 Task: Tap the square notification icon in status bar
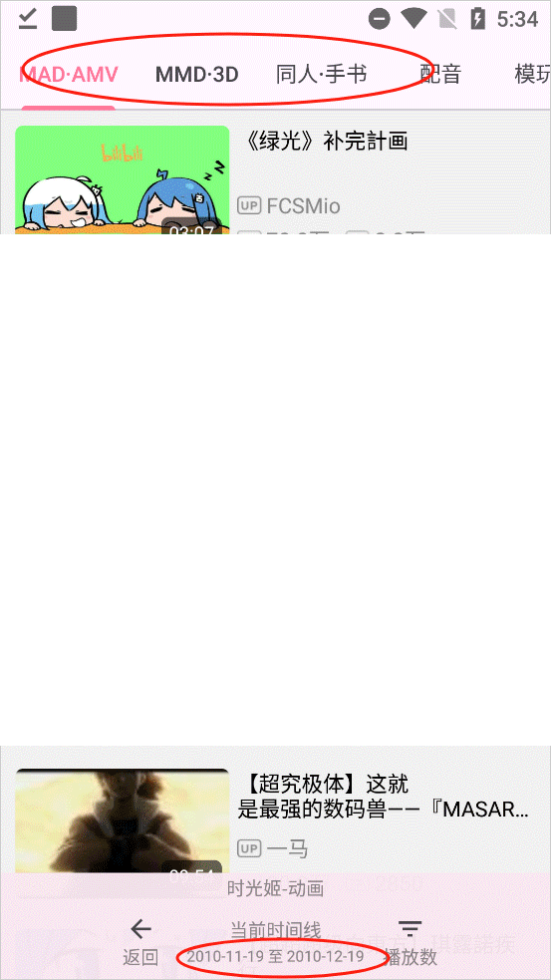(x=65, y=19)
